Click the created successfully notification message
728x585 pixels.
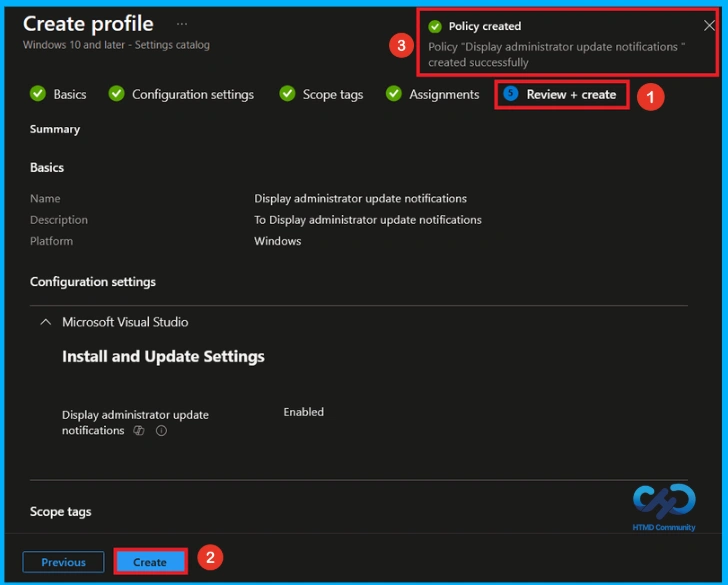tap(556, 54)
